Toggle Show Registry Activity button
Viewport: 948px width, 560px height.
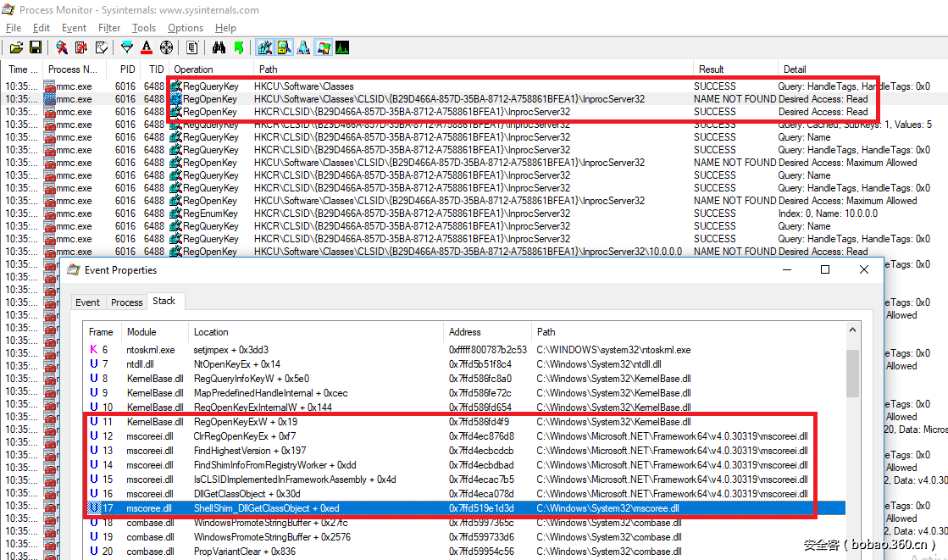264,47
